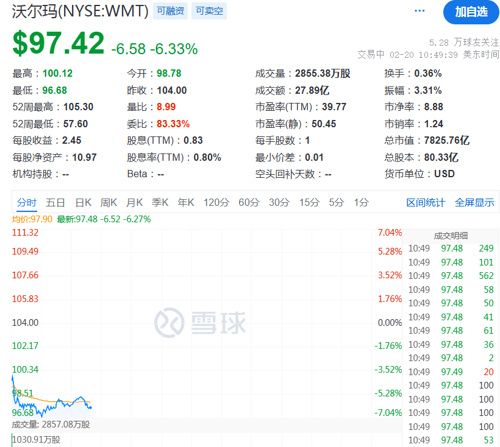Click the 昨收 value 104.00
500x447 pixels.
coord(172,90)
